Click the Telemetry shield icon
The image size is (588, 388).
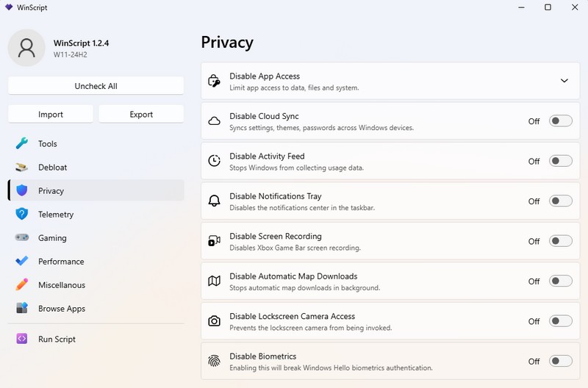(x=22, y=215)
